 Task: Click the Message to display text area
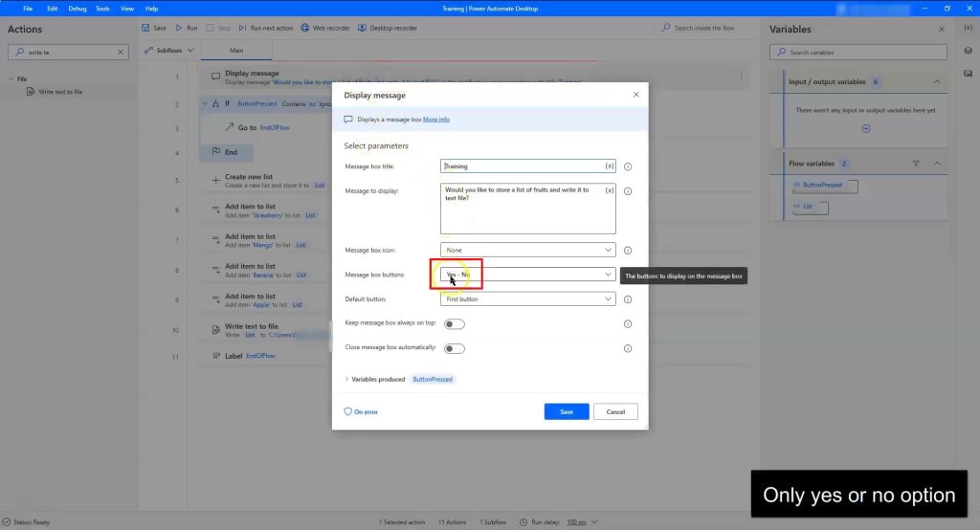tap(527, 209)
